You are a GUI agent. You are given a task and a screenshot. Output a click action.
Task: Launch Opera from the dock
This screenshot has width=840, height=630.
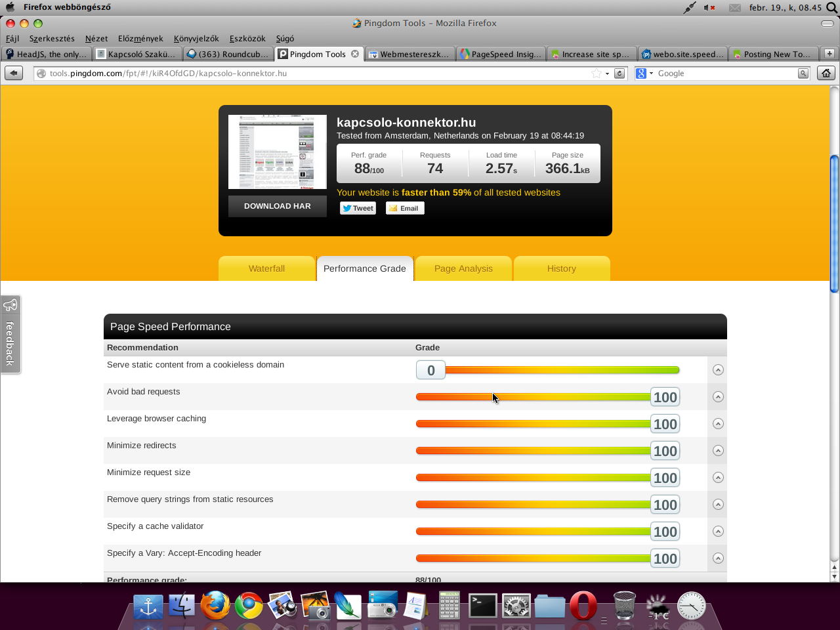point(583,606)
